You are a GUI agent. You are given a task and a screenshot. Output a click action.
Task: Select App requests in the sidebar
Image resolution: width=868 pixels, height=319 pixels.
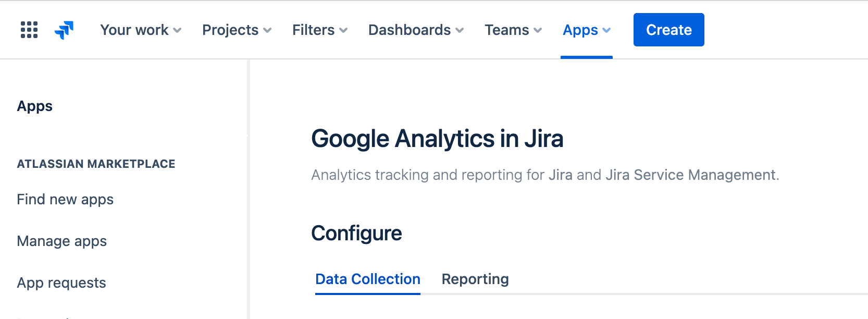pos(61,283)
